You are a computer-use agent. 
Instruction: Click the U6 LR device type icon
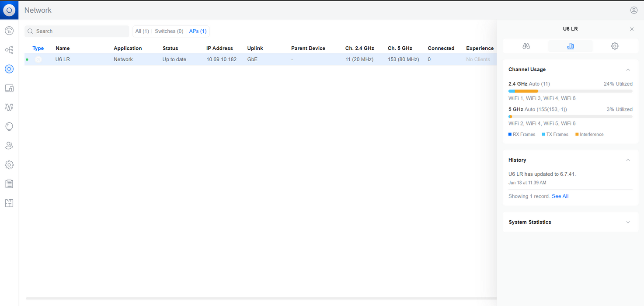coord(38,59)
